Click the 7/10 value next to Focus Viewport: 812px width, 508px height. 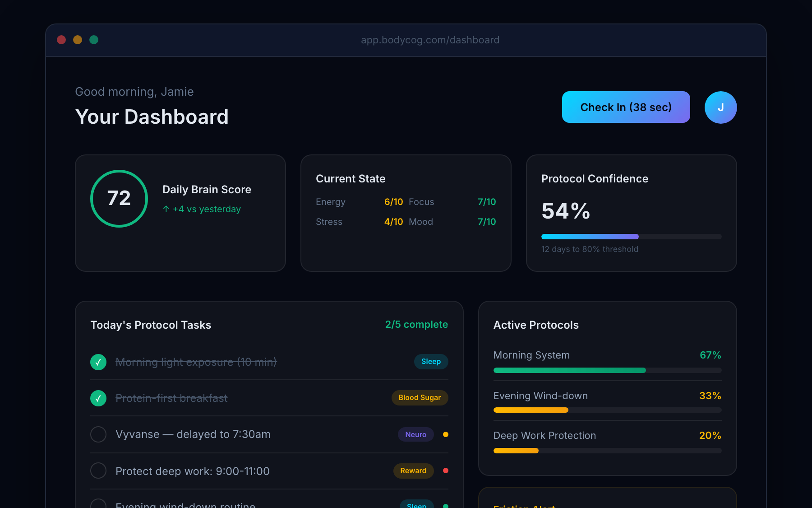coord(487,202)
